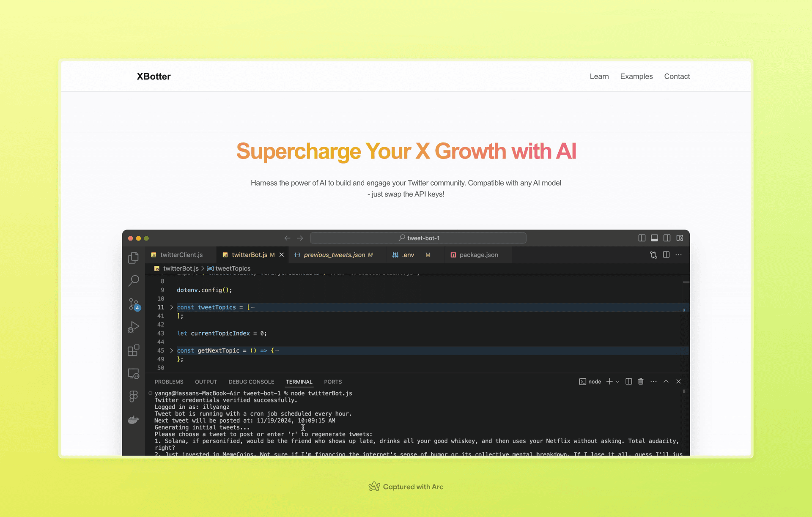812x517 pixels.
Task: Switch to twitterClient.js tab
Action: (x=181, y=255)
